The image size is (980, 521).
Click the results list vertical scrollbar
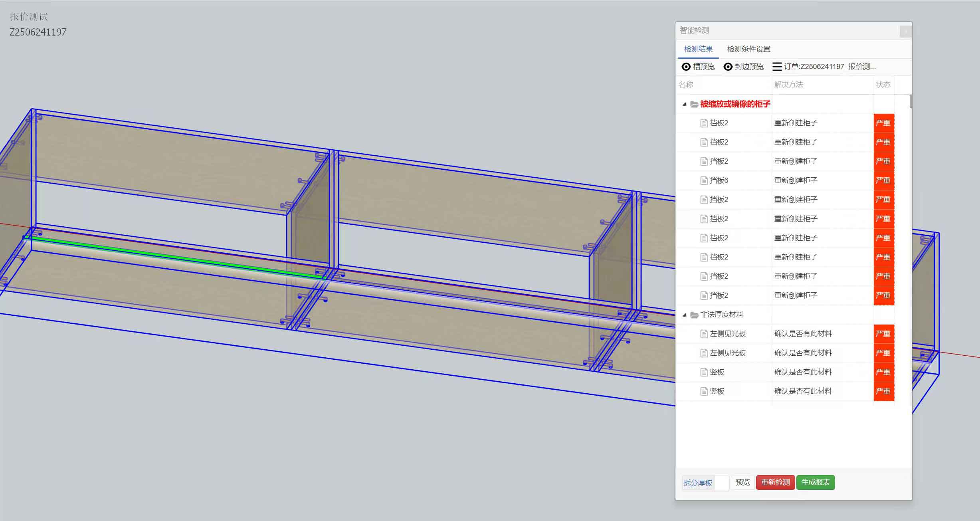tap(911, 101)
